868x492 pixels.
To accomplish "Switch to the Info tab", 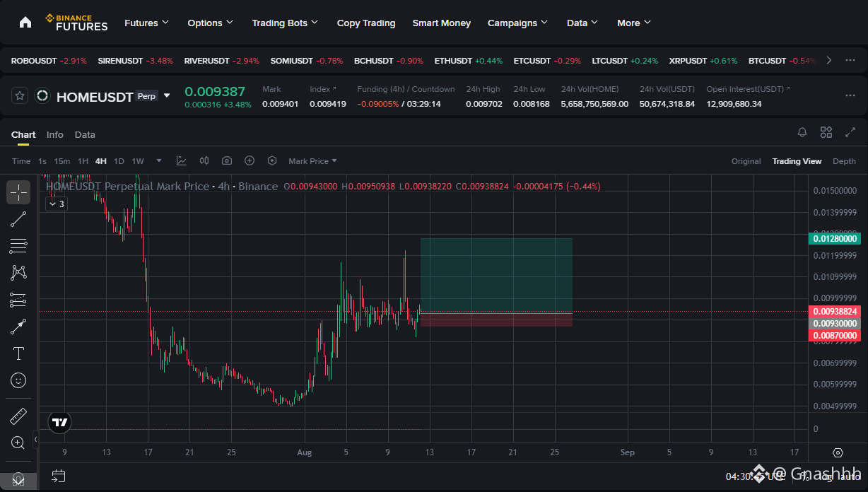I will (54, 134).
